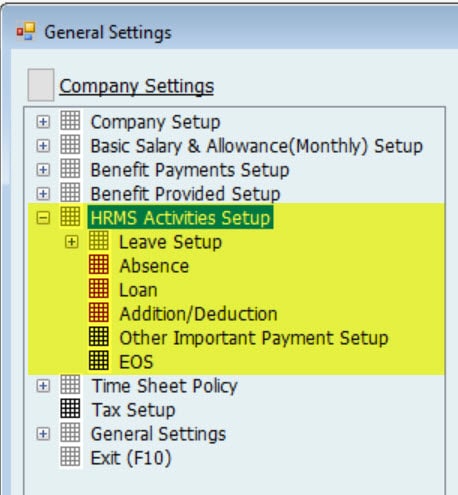
Task: Click the General Settings window title icon
Action: coord(26,32)
